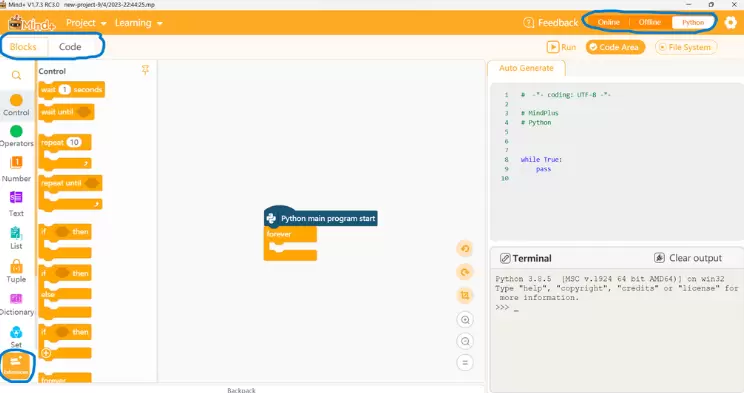This screenshot has width=744, height=393.
Task: Open the Extensions icon at sidebar bottom
Action: tap(17, 365)
